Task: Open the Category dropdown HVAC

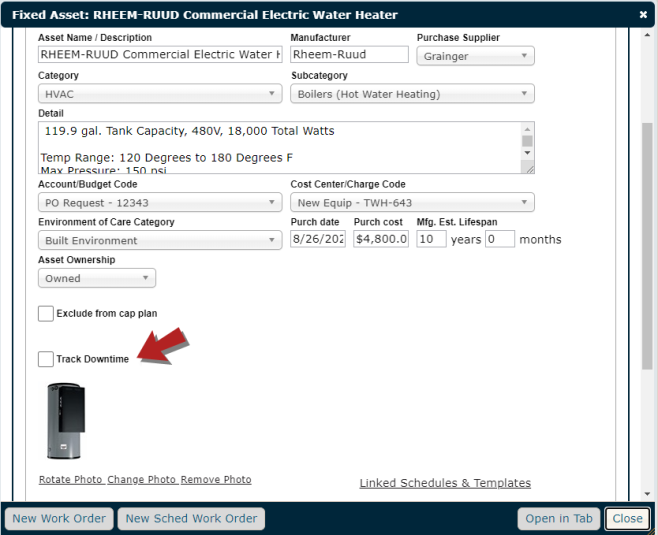Action: pyautogui.click(x=160, y=94)
